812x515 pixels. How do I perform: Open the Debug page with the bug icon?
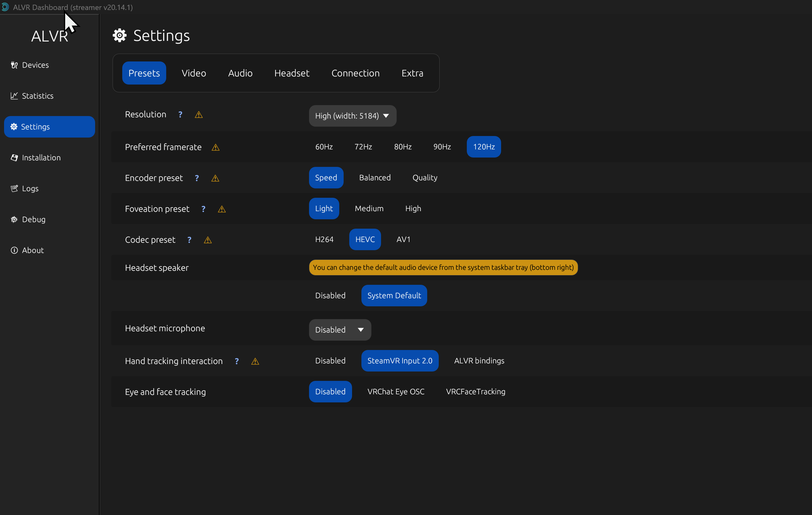[x=33, y=219]
